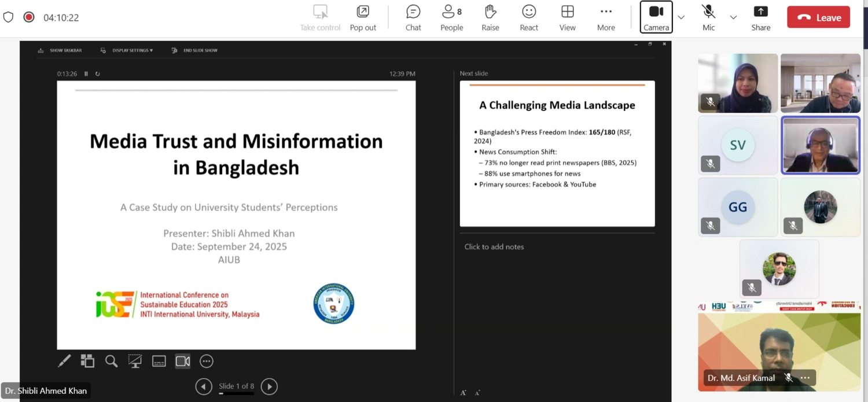Screen dimensions: 868x402
Task: Expand microphone device options arrow
Action: pos(733,17)
